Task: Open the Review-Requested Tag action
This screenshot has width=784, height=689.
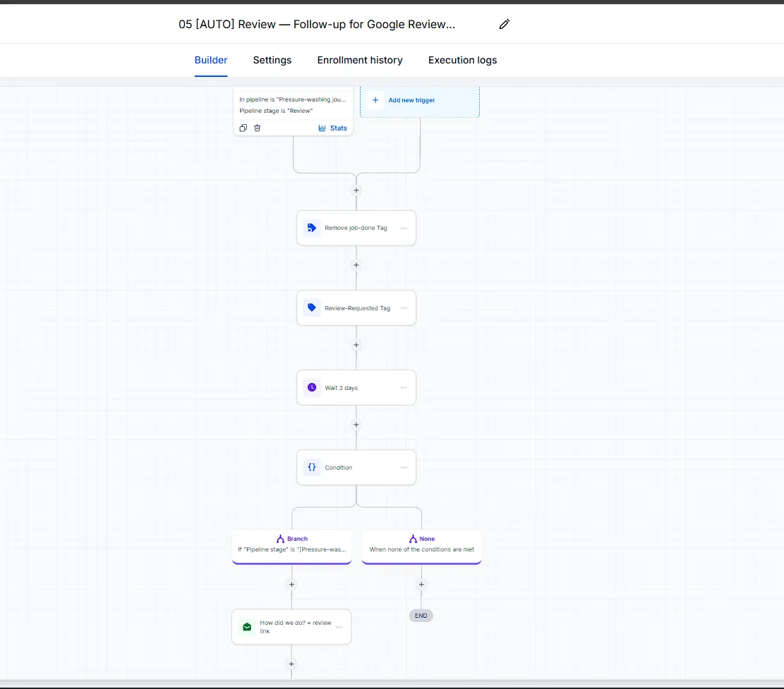Action: click(356, 307)
